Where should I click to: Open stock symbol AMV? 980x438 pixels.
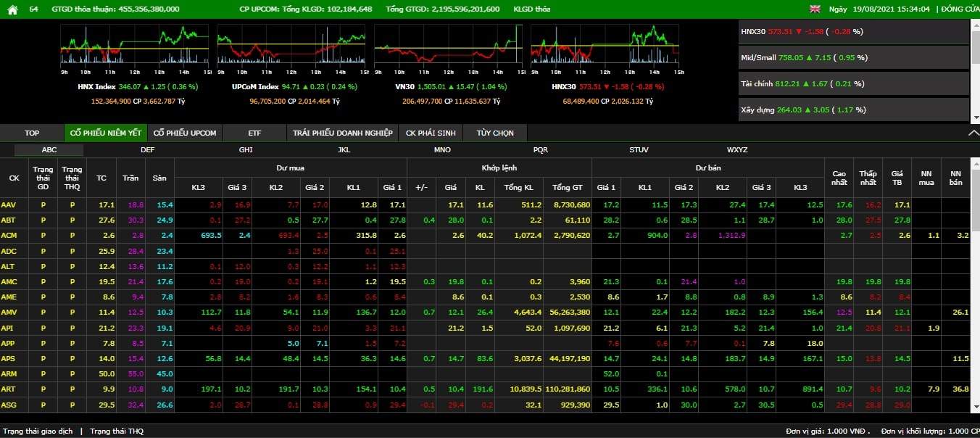click(9, 313)
